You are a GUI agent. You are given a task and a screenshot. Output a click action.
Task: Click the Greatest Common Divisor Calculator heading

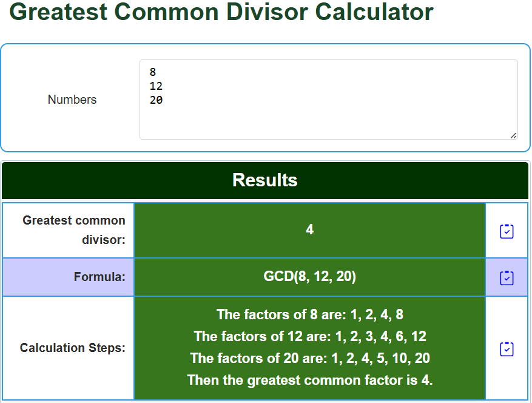click(x=221, y=12)
